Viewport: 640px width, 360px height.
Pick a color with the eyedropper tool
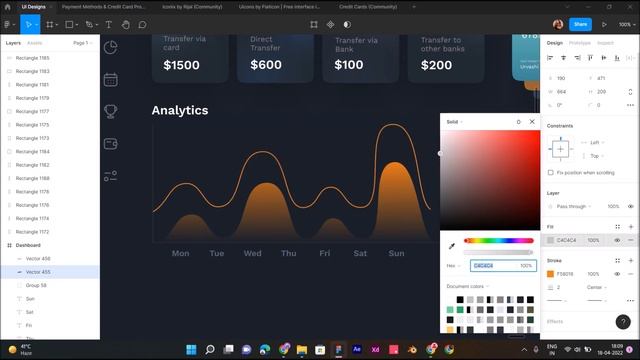(x=451, y=246)
